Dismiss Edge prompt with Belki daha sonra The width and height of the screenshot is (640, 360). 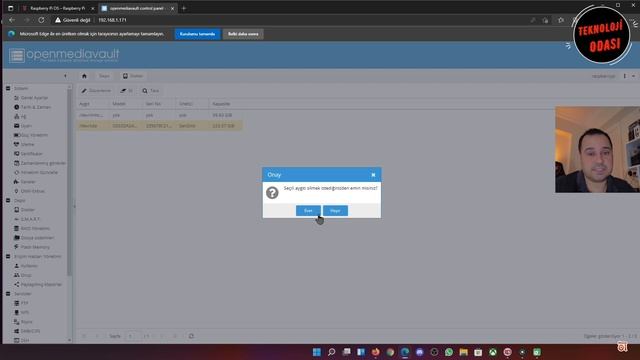[243, 34]
